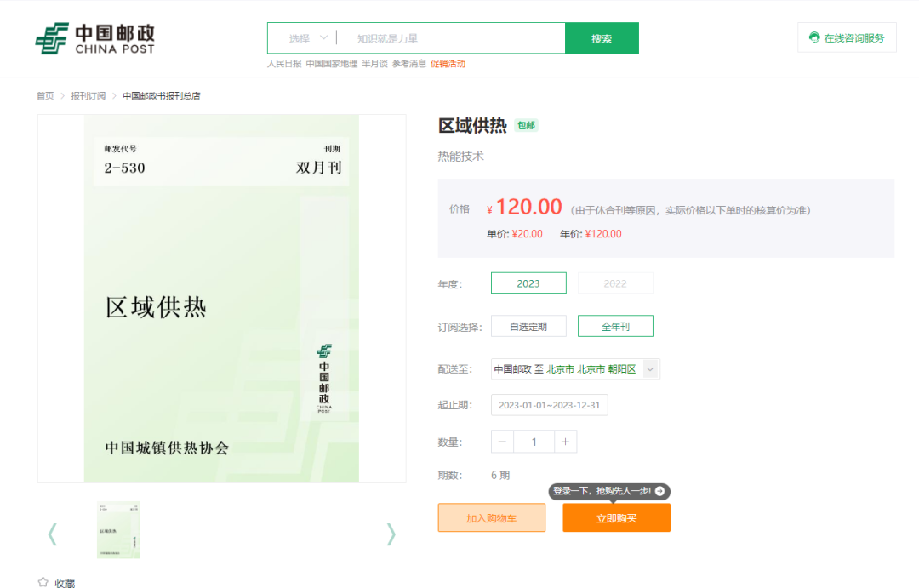Open 报刊订阅 breadcrumb link
Image resolution: width=919 pixels, height=588 pixels.
88,96
